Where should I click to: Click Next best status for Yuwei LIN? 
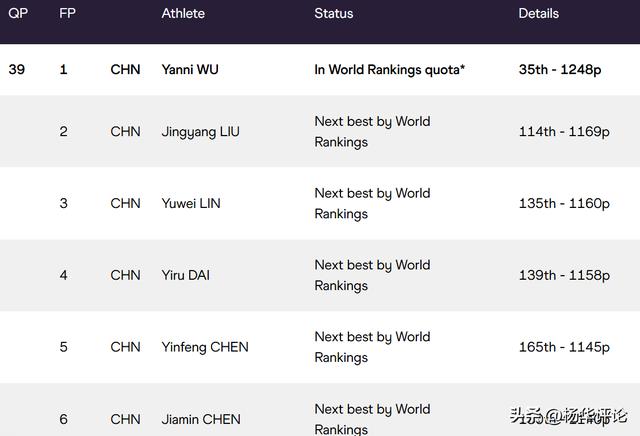pos(372,203)
